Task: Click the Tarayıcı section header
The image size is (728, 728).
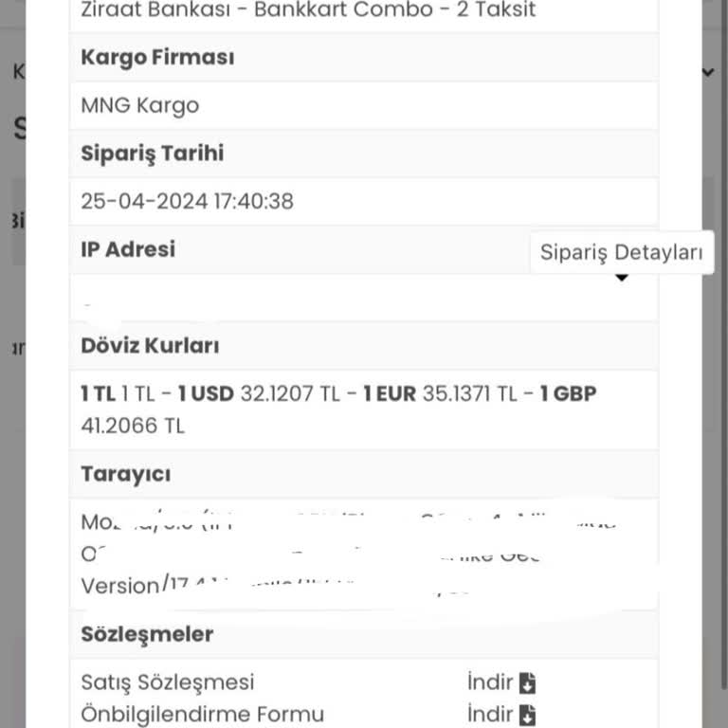Action: coord(125,474)
